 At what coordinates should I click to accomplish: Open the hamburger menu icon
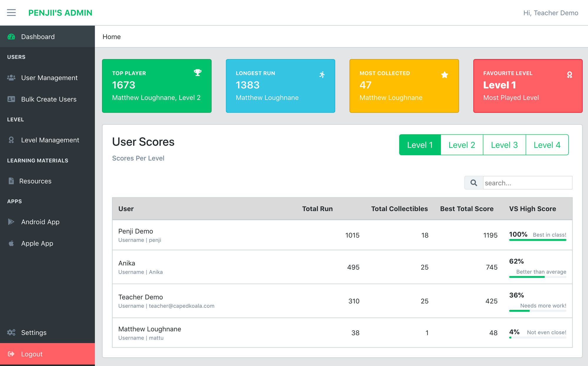[x=11, y=13]
